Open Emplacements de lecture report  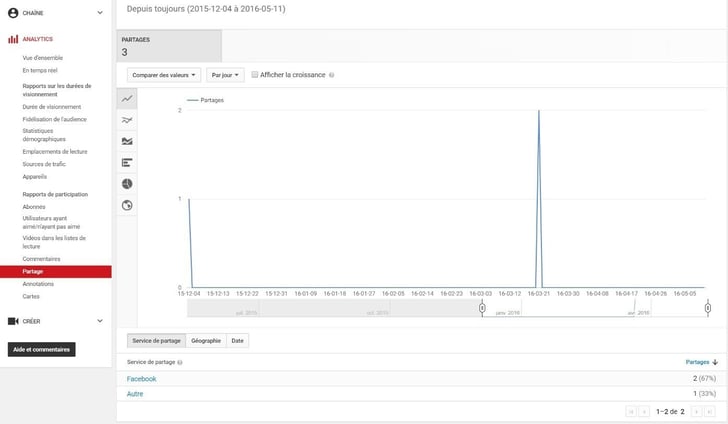[x=55, y=151]
